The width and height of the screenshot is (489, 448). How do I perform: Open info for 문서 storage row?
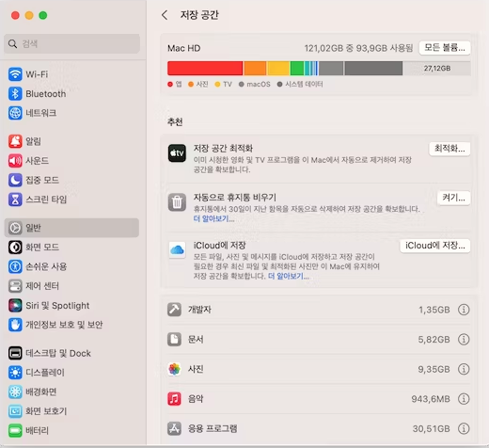tap(464, 339)
